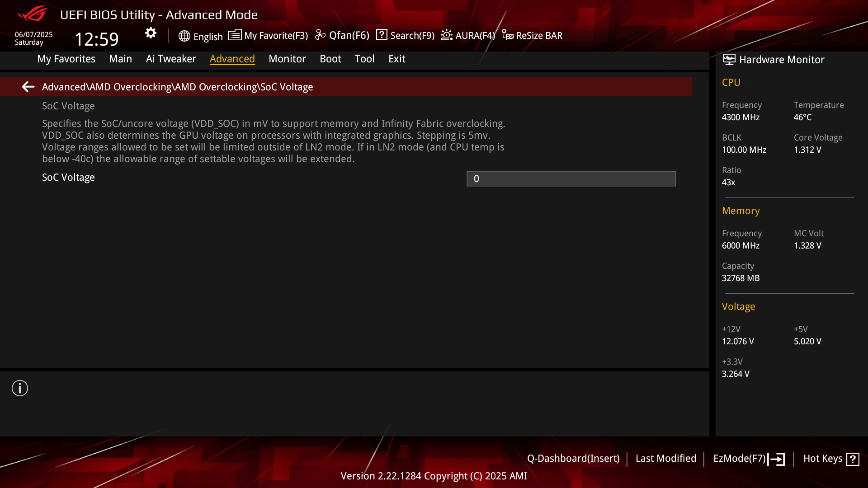The width and height of the screenshot is (868, 488).
Task: Open the Boot tab
Action: click(x=330, y=59)
